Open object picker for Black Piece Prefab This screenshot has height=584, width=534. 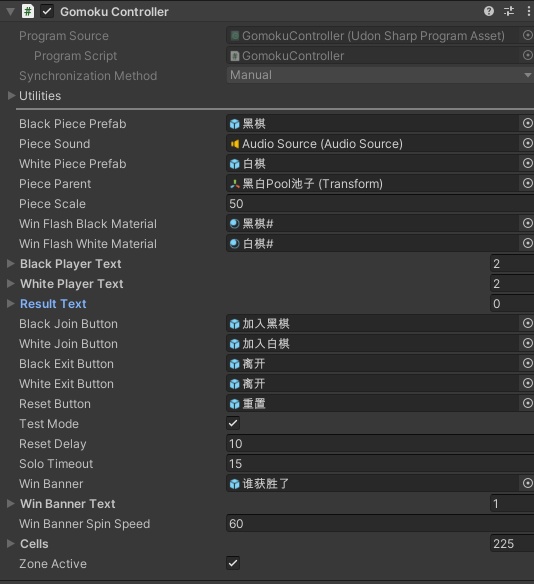pos(527,123)
